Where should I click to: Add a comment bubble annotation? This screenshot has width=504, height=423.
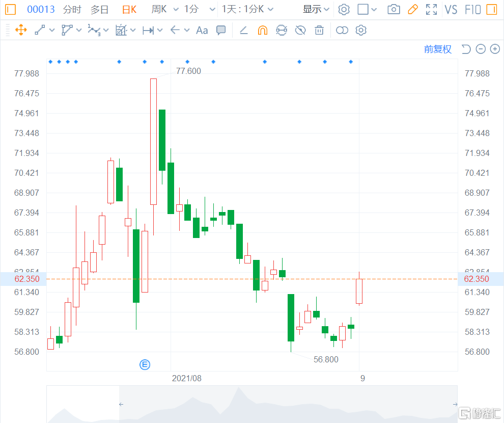(221, 30)
